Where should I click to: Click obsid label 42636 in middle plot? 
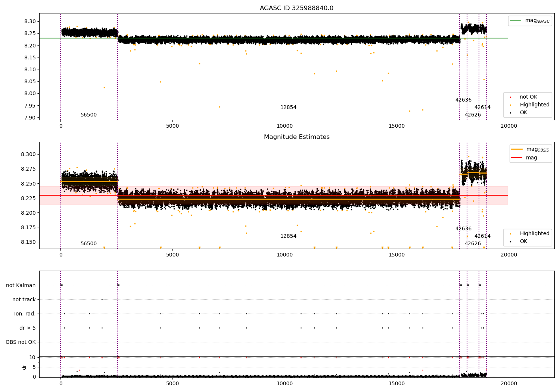point(463,229)
